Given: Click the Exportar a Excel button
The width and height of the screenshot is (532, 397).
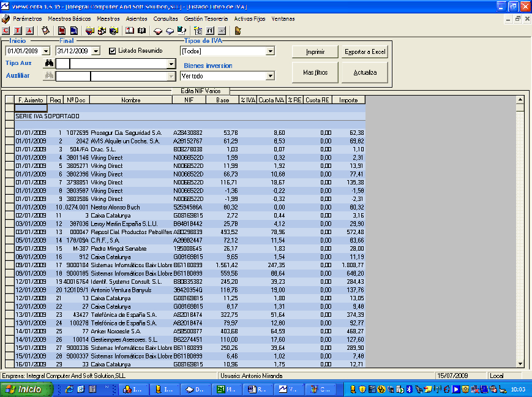Looking at the screenshot, I should click(x=365, y=51).
